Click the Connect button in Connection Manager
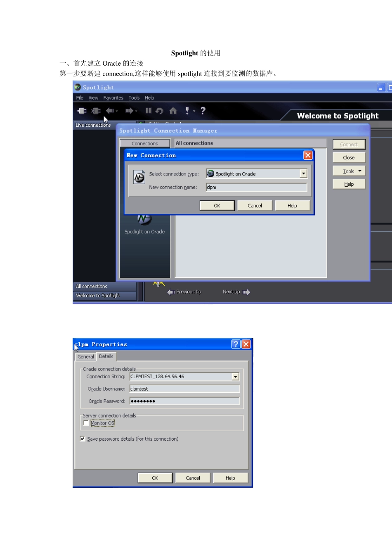Image resolution: width=392 pixels, height=555 pixels. [x=349, y=145]
